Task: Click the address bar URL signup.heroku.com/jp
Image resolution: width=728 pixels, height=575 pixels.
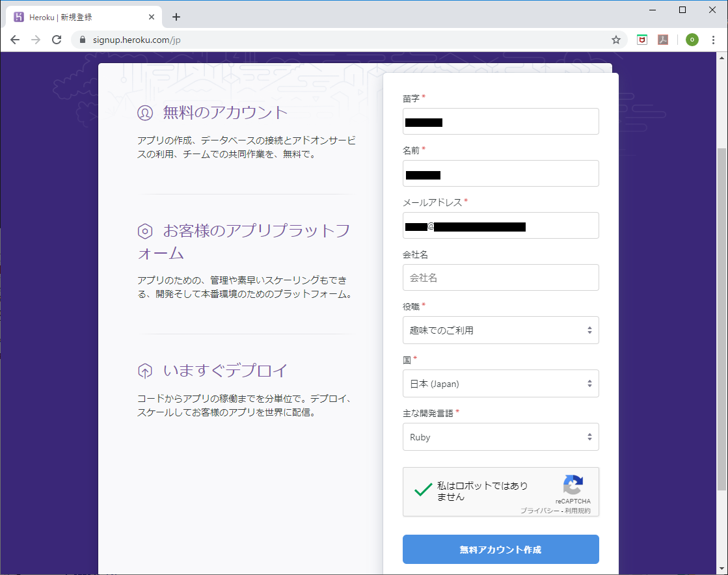Action: click(137, 40)
